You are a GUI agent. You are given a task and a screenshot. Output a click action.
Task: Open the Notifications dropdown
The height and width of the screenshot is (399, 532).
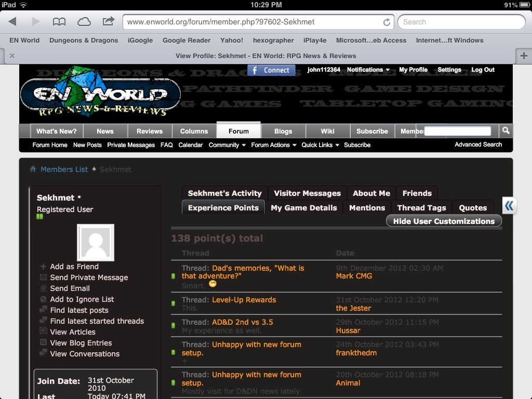pyautogui.click(x=368, y=70)
